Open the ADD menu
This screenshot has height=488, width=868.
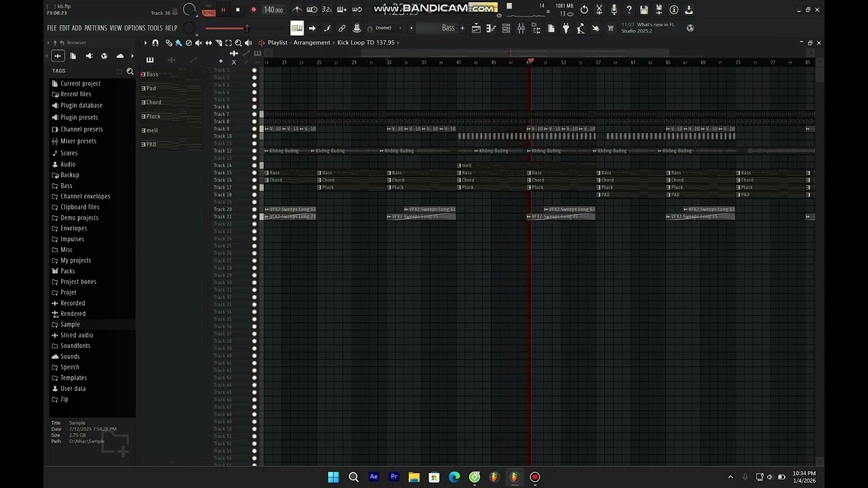pos(77,28)
